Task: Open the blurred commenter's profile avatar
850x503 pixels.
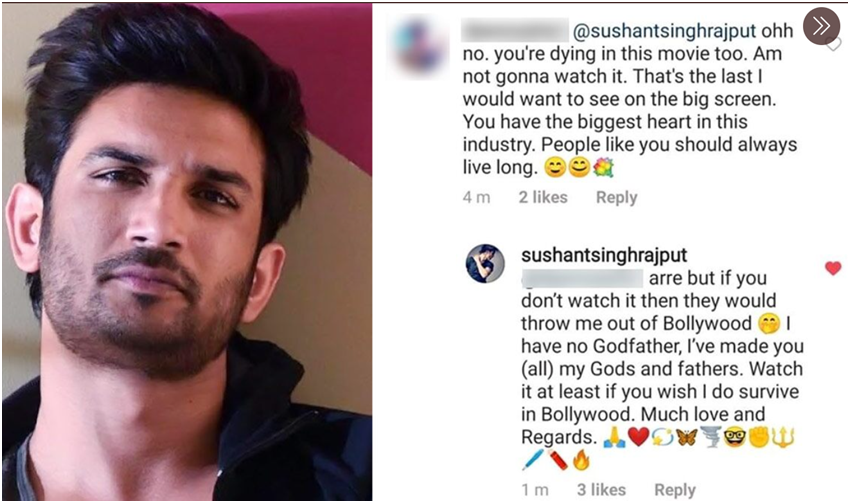Action: [421, 46]
